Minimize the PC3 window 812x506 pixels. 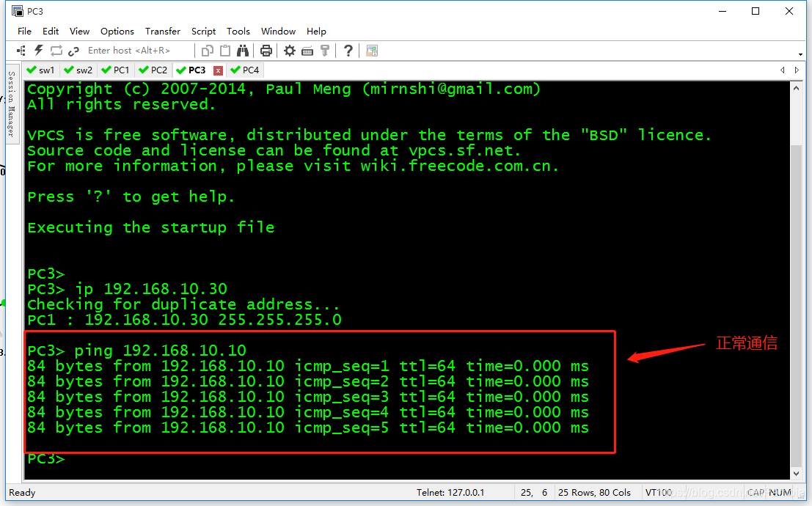pos(723,11)
